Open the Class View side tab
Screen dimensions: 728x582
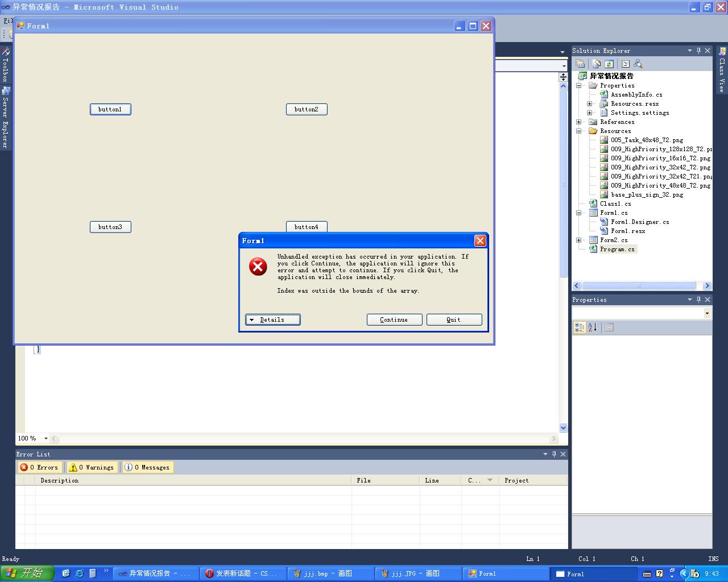click(x=722, y=70)
